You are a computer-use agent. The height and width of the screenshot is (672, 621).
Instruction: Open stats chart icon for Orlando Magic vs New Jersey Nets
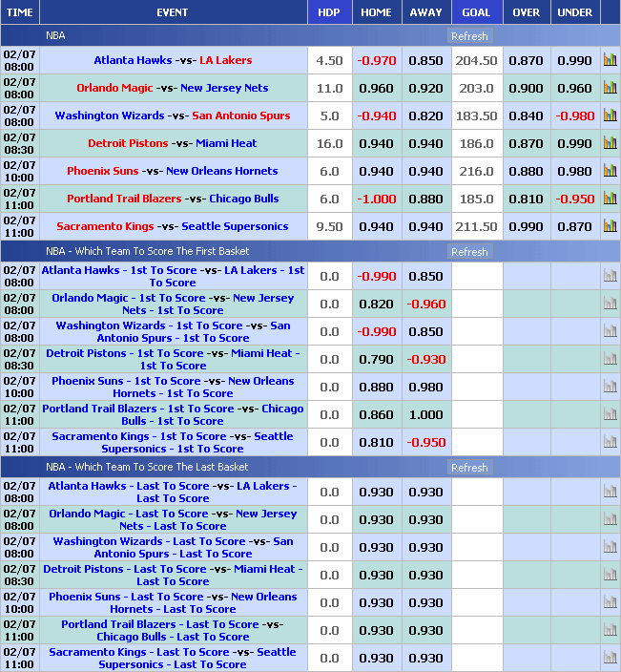pos(610,87)
